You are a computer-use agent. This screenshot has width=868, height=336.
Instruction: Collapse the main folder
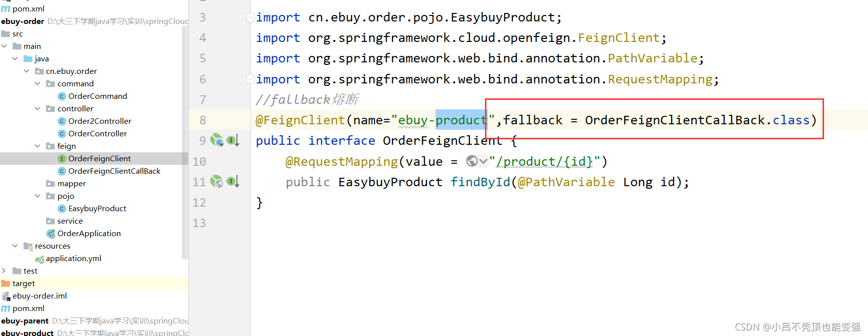4,46
